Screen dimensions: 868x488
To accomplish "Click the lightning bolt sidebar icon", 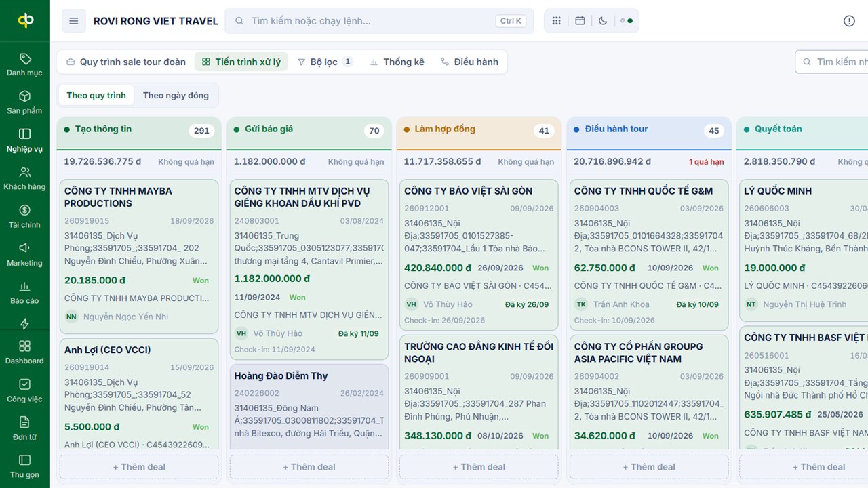I will tap(24, 323).
